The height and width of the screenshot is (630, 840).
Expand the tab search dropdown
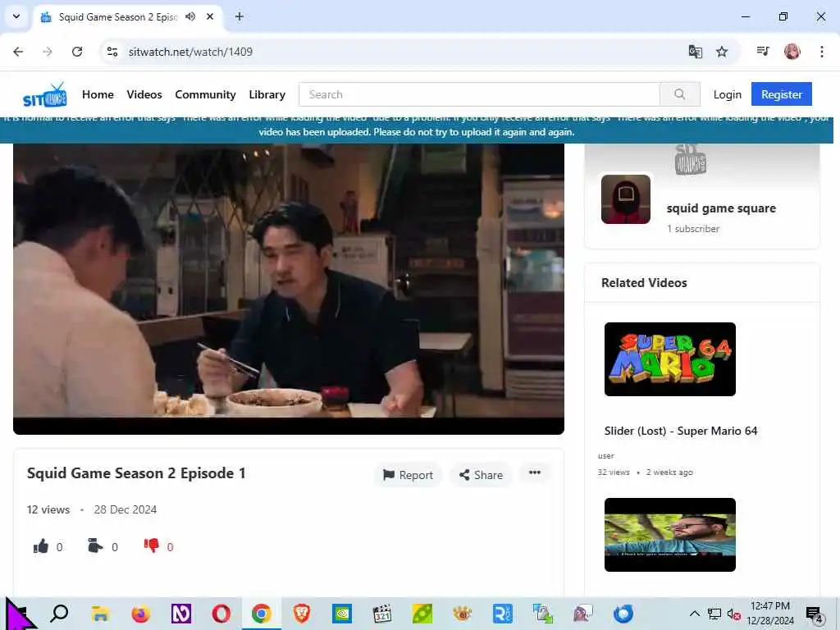16,16
